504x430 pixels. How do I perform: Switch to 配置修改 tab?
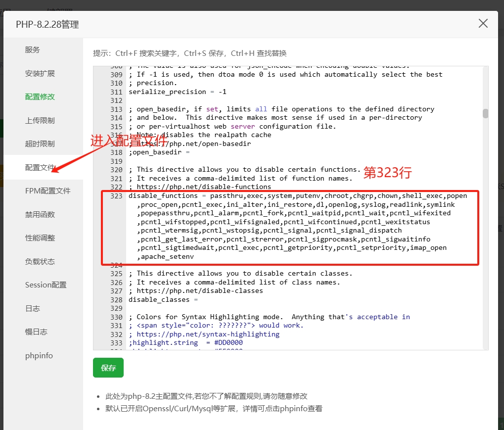tap(40, 97)
